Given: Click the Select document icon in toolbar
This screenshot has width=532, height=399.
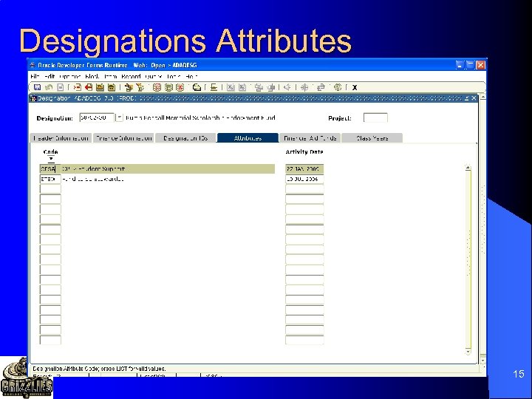Looking at the screenshot, I should pyautogui.click(x=60, y=87).
